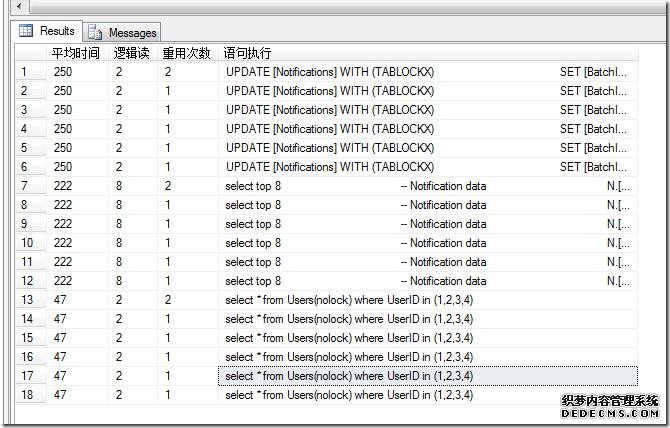Click the select top 8 cell in row 7

point(254,186)
